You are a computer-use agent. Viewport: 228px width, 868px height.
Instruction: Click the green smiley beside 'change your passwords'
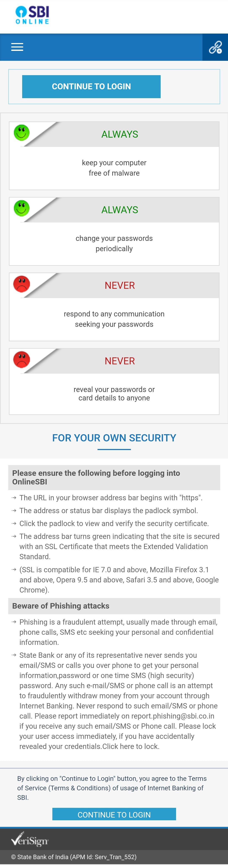point(22,208)
